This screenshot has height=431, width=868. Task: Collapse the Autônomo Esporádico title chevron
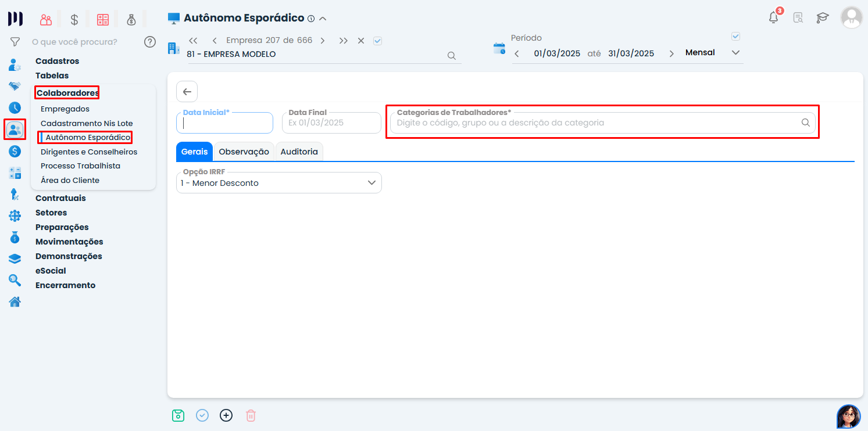(323, 19)
